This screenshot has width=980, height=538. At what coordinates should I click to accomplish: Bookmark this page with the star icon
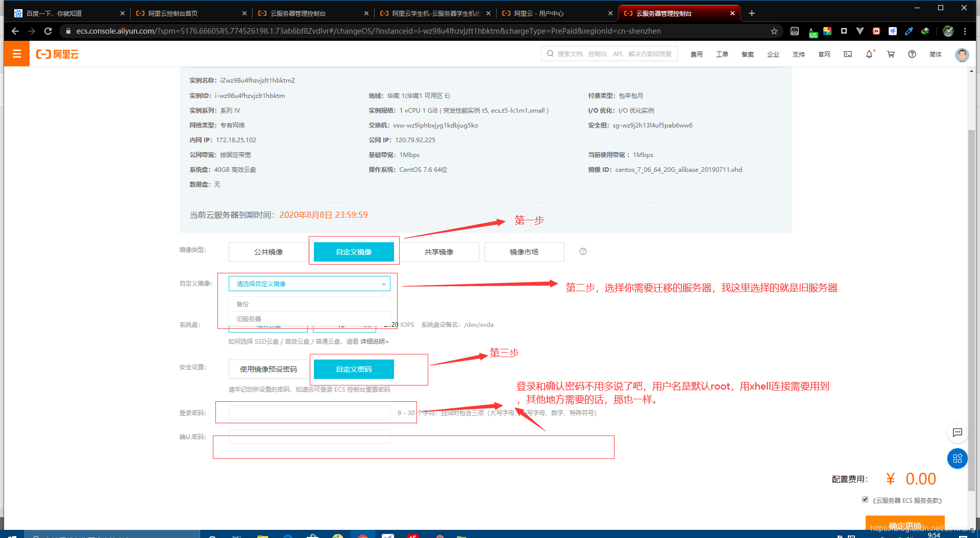click(x=774, y=31)
